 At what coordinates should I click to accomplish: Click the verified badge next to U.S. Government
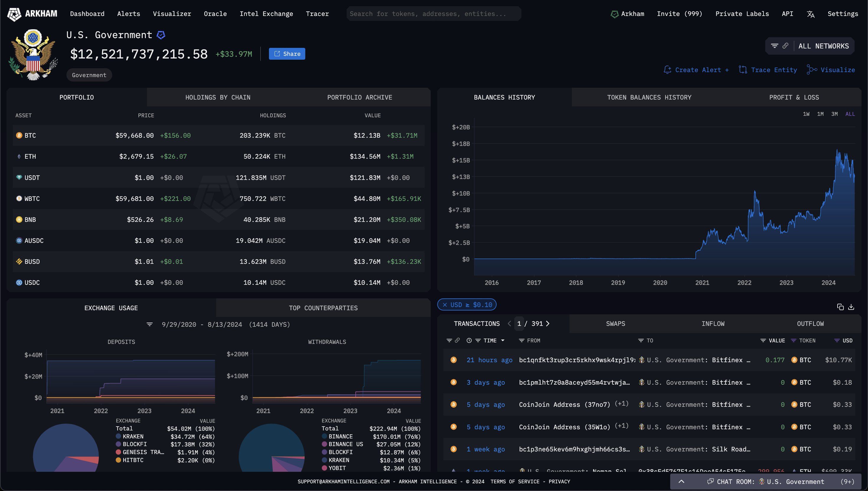161,35
